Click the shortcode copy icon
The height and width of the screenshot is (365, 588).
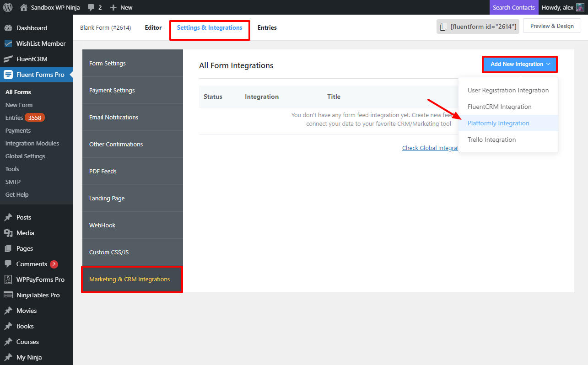coord(443,27)
